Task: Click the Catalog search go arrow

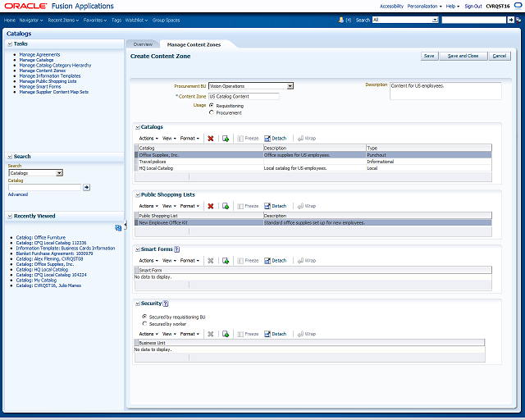Action: pos(87,187)
